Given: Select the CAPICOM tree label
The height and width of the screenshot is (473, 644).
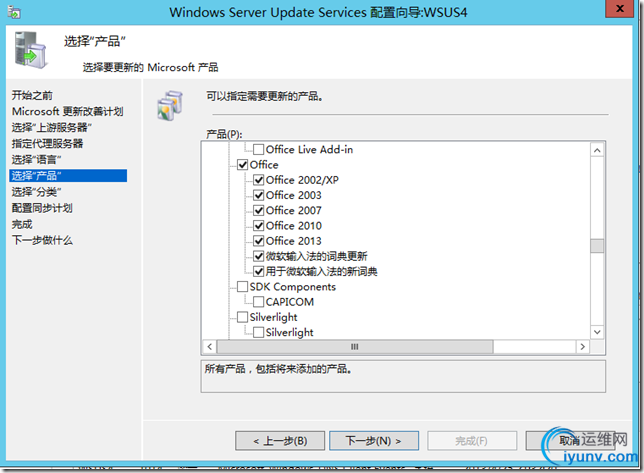Looking at the screenshot, I should [x=290, y=302].
